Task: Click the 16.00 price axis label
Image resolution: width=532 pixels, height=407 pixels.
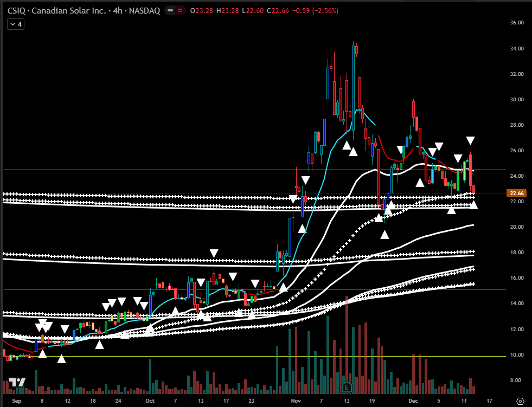Action: pos(517,278)
